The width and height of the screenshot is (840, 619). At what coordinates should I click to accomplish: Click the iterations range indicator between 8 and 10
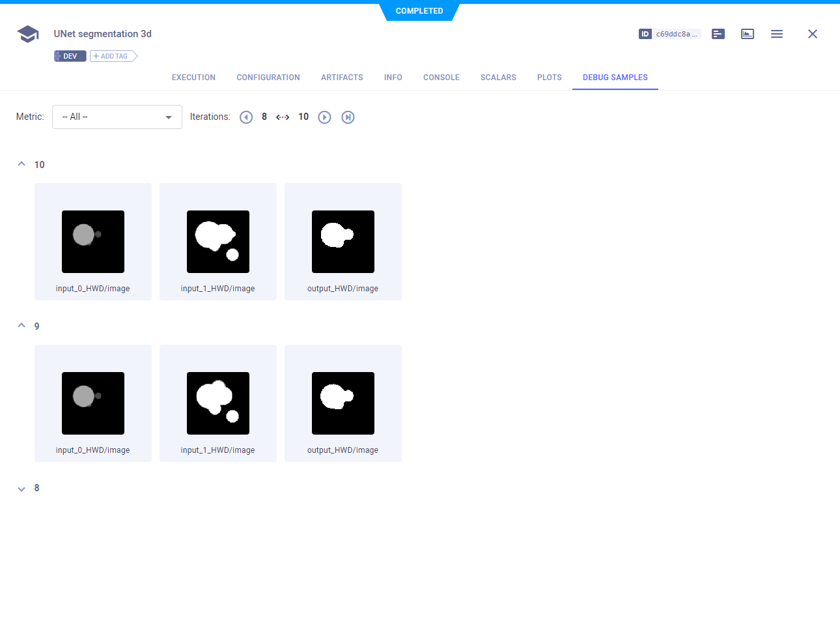(283, 117)
